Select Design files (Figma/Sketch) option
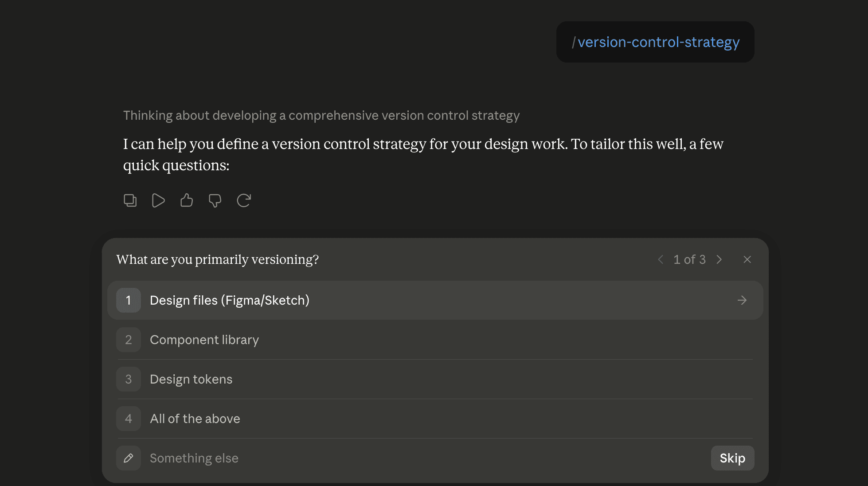868x486 pixels. point(435,300)
